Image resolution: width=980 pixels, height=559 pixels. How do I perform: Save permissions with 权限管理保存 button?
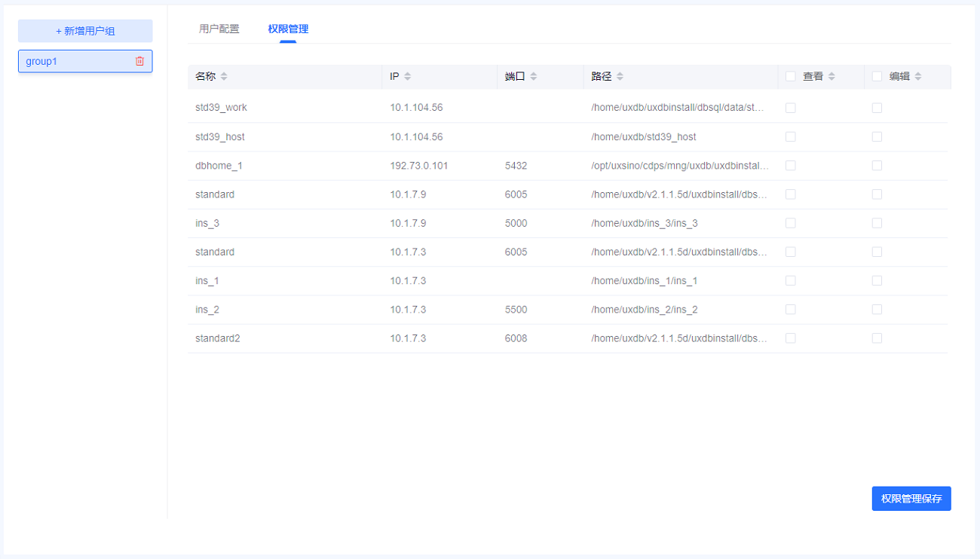tap(911, 499)
